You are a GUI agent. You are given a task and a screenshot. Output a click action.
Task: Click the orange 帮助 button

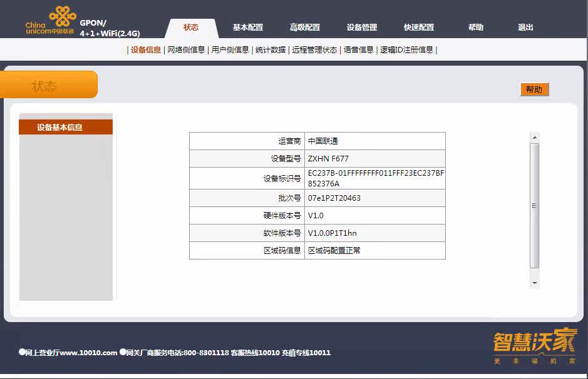click(x=534, y=89)
